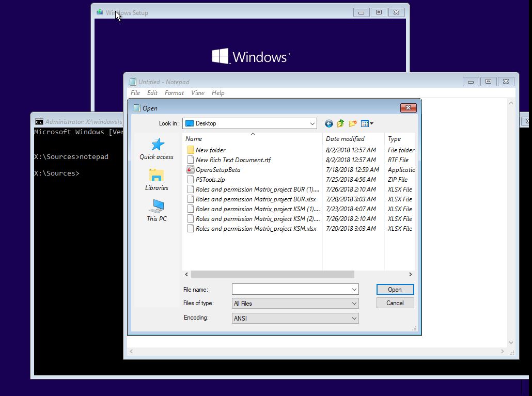Click the Open dialog title icon
The height and width of the screenshot is (396, 532).
click(x=137, y=108)
